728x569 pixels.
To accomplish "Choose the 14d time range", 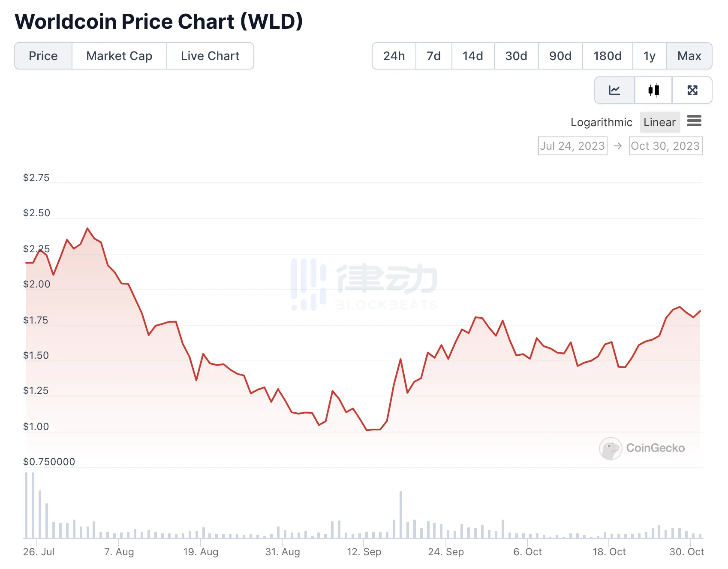I will click(472, 56).
